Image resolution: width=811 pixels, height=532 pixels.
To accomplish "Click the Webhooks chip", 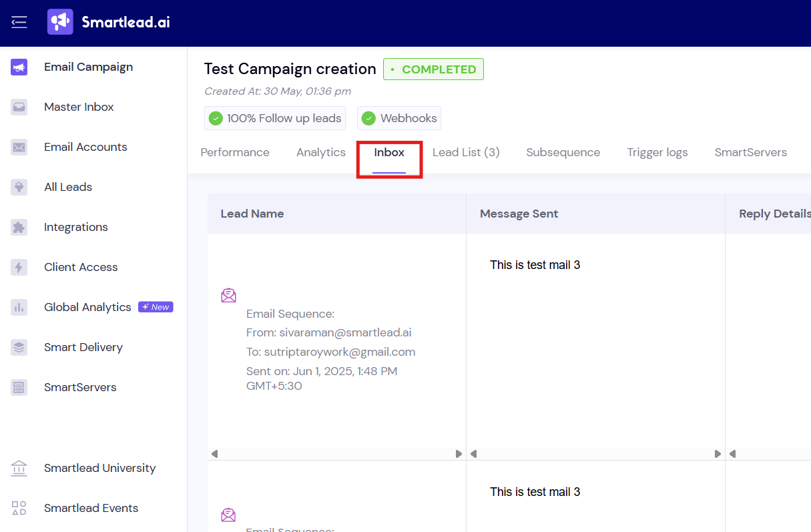I will pyautogui.click(x=399, y=118).
